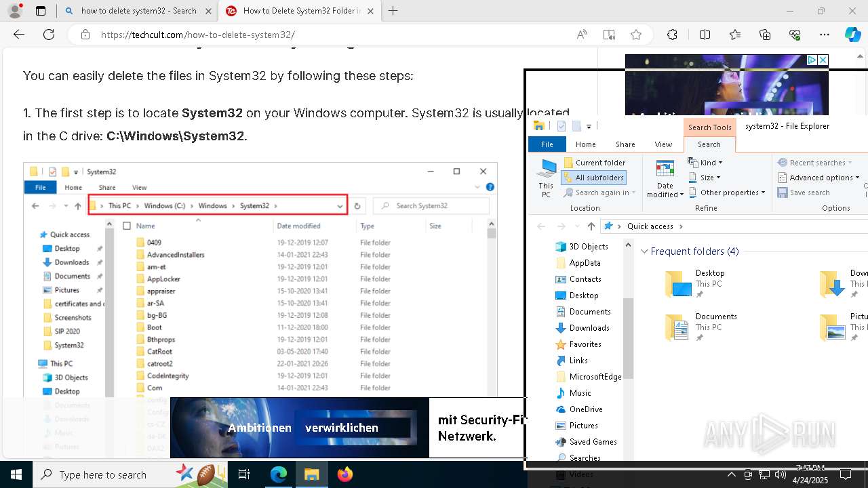868x488 pixels.
Task: Open Customize Quick Access Toolbar arrow
Action: coord(589,126)
